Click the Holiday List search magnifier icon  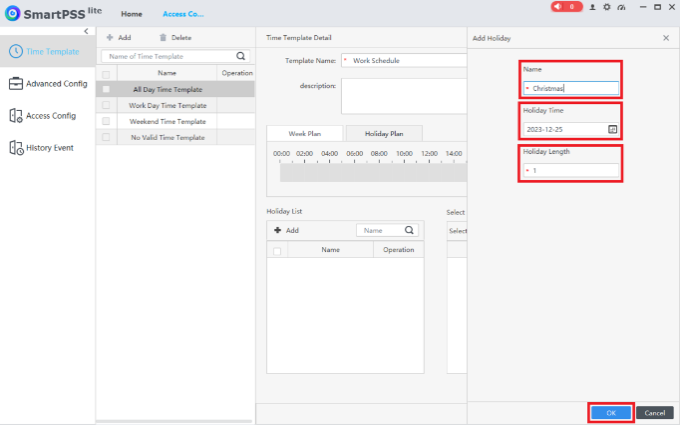coord(409,230)
